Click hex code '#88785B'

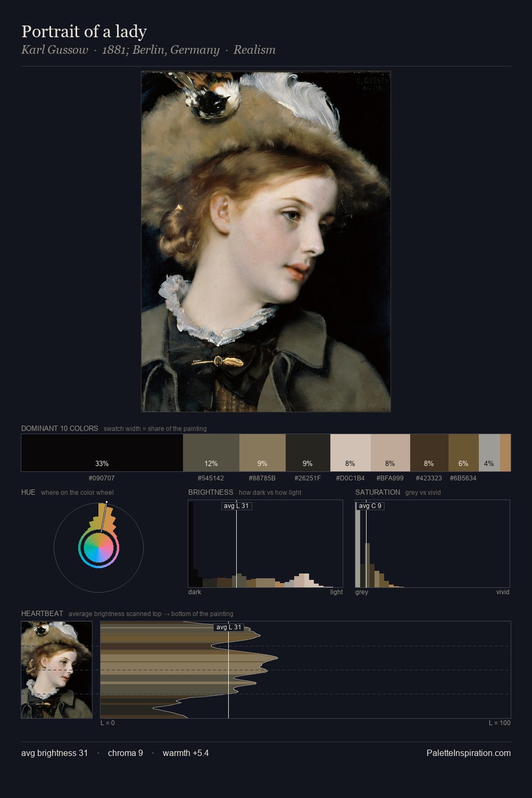262,478
